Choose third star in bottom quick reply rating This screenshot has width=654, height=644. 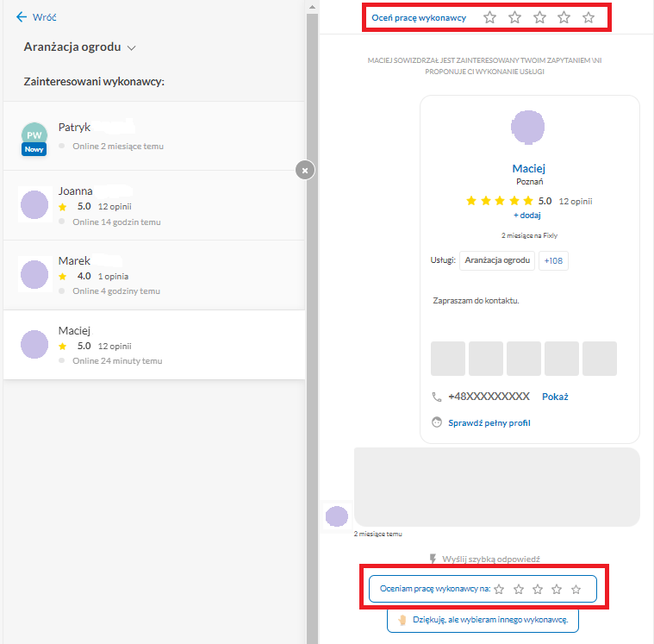[x=538, y=589]
